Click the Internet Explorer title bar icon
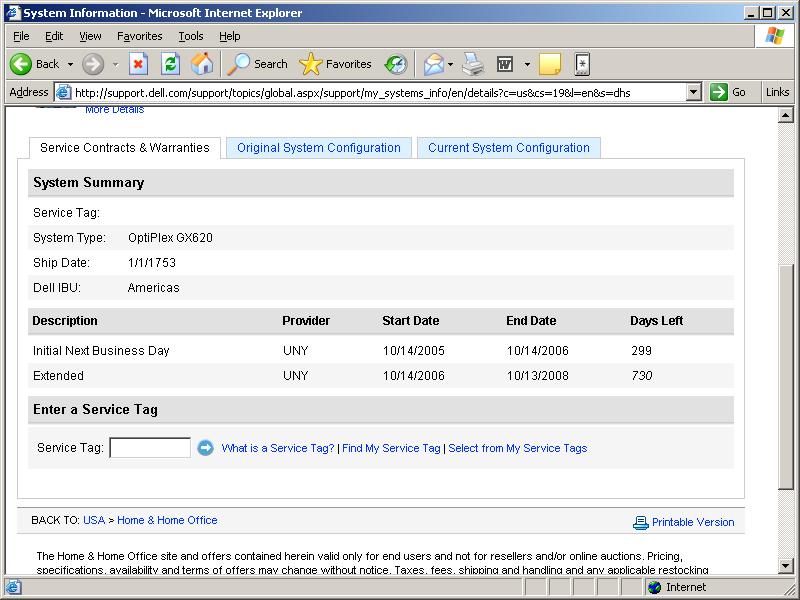The height and width of the screenshot is (600, 800). [12, 13]
